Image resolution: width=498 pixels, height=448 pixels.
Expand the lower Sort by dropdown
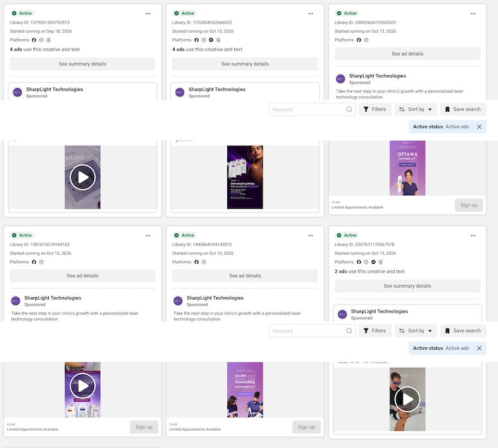(416, 331)
